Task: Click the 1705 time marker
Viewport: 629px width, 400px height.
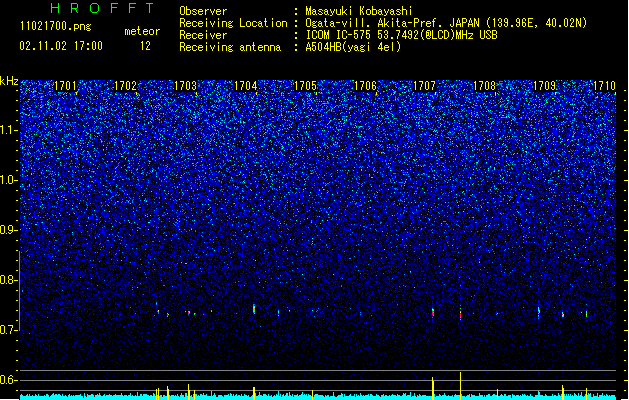Action: 305,86
